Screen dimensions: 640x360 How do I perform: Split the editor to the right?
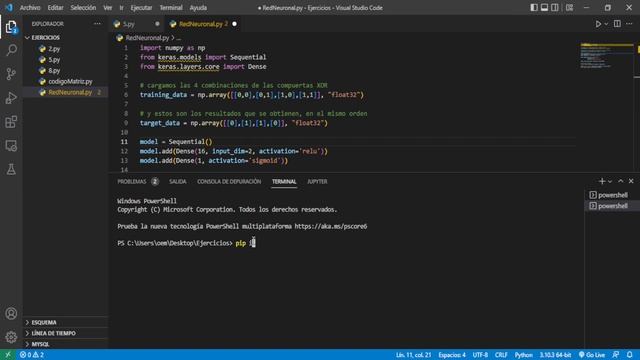pos(617,24)
